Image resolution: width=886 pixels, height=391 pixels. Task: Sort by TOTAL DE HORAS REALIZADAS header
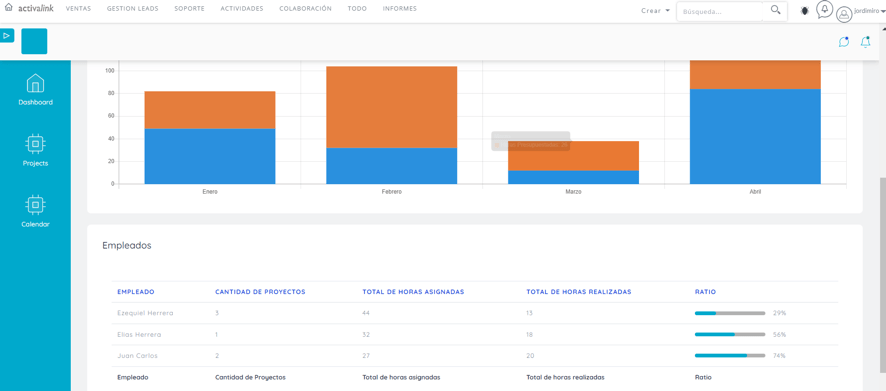point(579,292)
